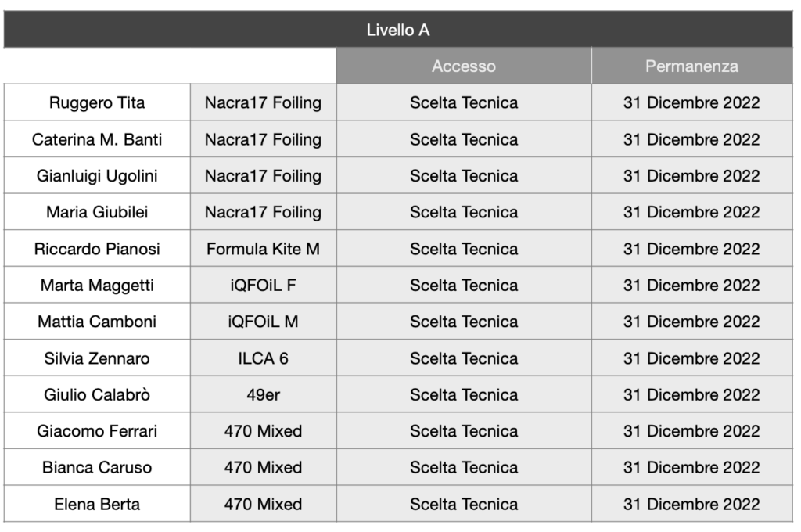Select the Accesso column header
This screenshot has width=801, height=532.
pos(463,66)
